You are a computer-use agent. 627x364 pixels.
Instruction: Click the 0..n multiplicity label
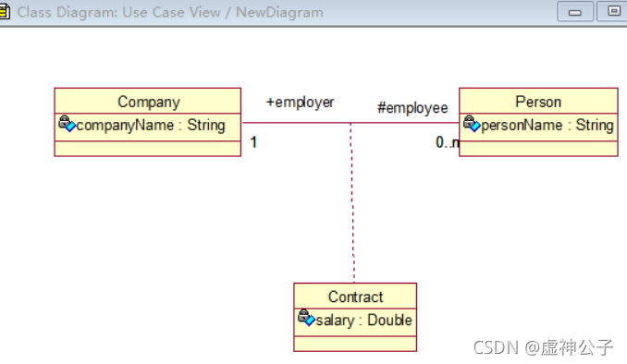pos(447,142)
